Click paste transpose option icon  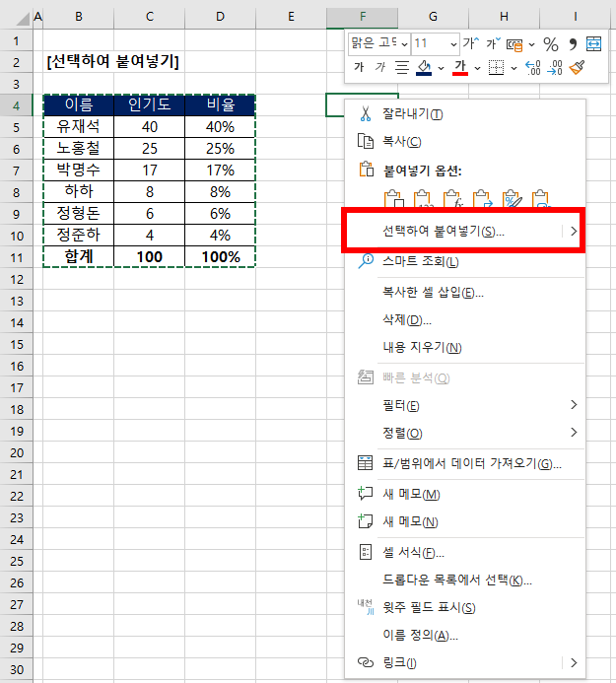482,199
